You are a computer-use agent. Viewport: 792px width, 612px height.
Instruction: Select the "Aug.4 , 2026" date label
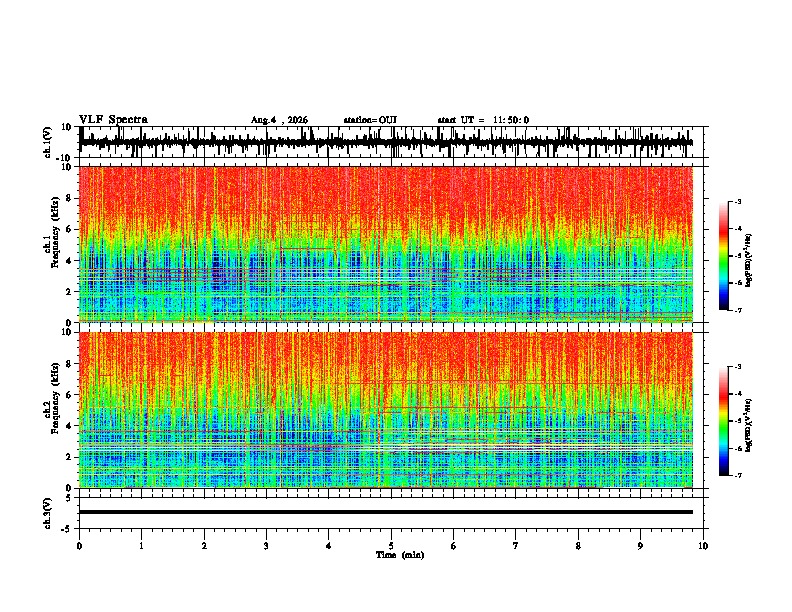pyautogui.click(x=279, y=120)
